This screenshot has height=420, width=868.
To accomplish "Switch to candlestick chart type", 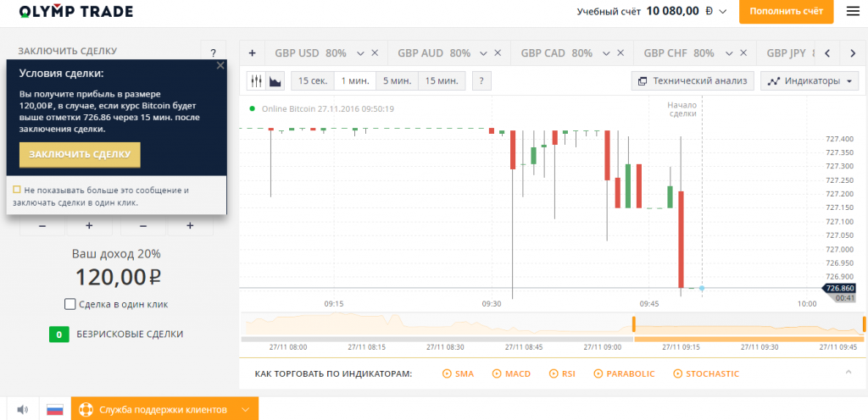I will pos(256,81).
